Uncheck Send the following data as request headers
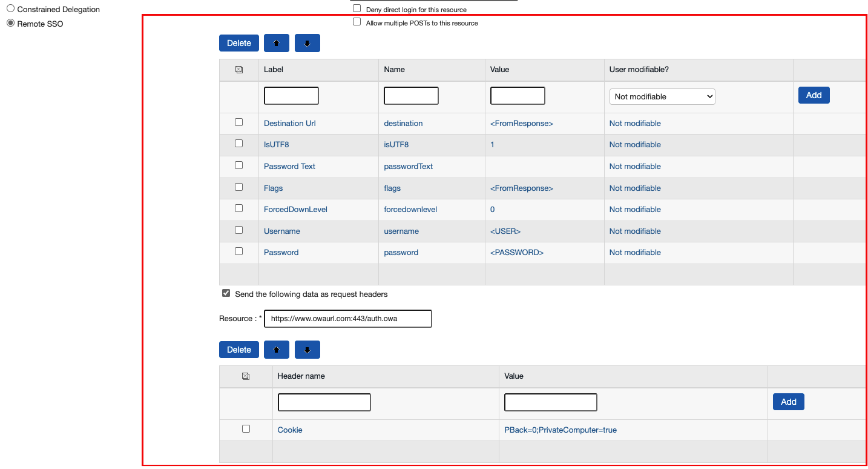The image size is (868, 469). point(226,293)
